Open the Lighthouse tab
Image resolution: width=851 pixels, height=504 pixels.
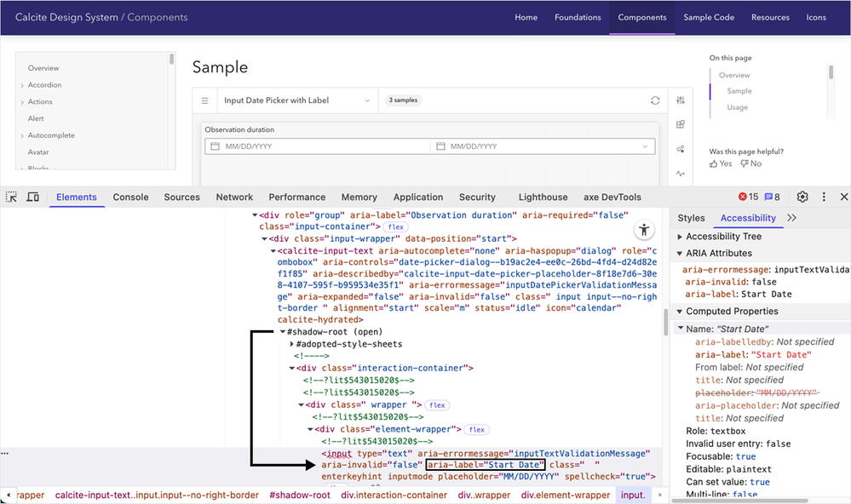543,197
